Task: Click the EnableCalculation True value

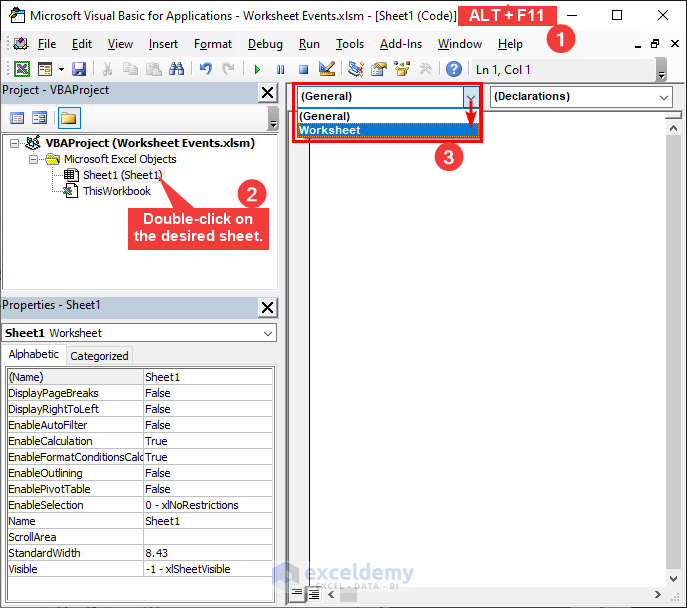Action: pos(208,441)
